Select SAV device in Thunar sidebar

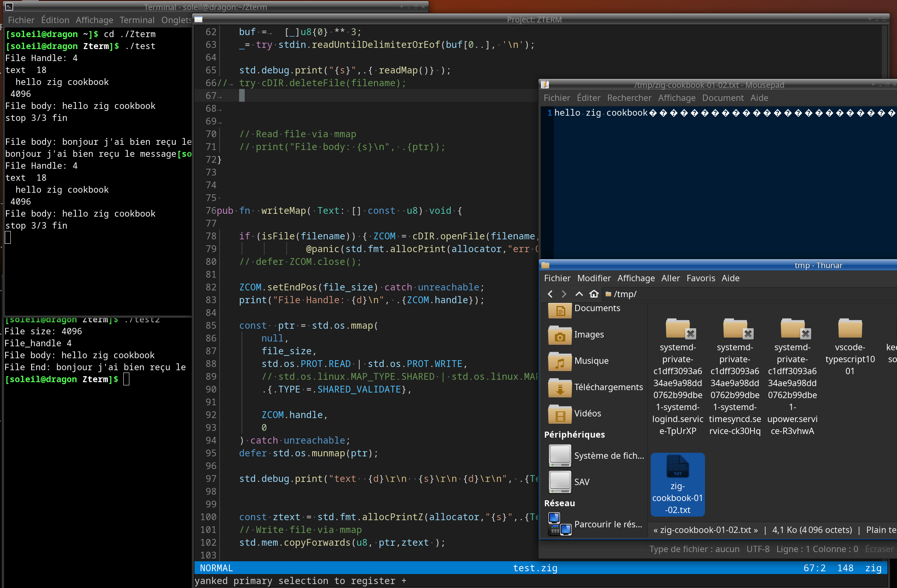[x=569, y=482]
